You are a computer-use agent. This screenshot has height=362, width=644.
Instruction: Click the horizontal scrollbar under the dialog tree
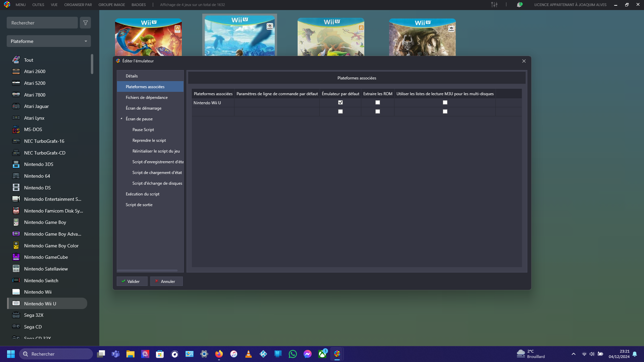click(147, 270)
